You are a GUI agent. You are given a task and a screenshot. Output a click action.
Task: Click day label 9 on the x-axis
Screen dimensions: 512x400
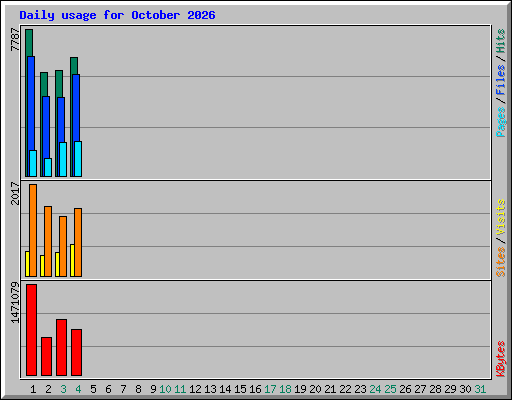pyautogui.click(x=153, y=389)
